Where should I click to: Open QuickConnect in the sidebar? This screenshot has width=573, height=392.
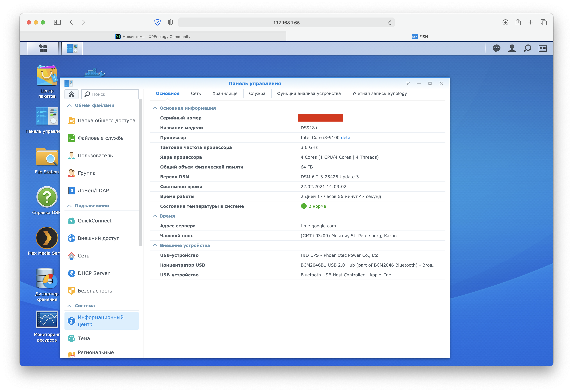coord(94,221)
